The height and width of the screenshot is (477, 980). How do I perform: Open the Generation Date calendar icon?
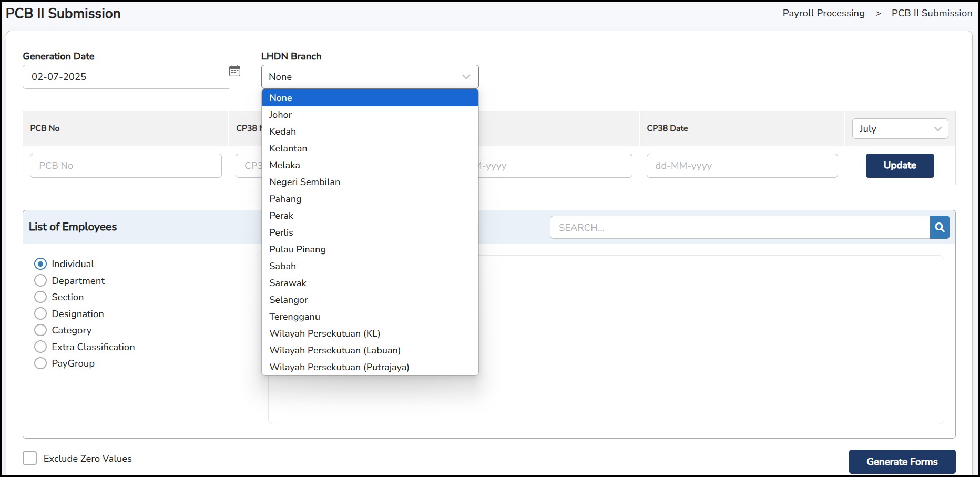tap(234, 71)
